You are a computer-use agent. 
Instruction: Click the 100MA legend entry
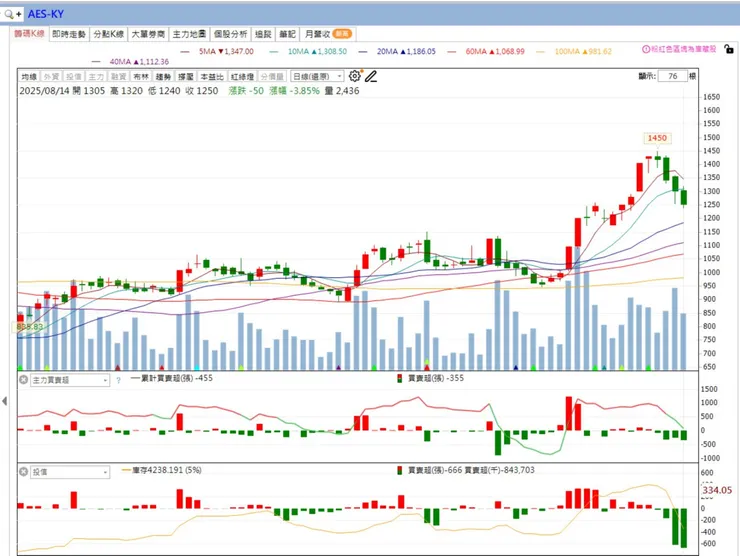pos(574,51)
